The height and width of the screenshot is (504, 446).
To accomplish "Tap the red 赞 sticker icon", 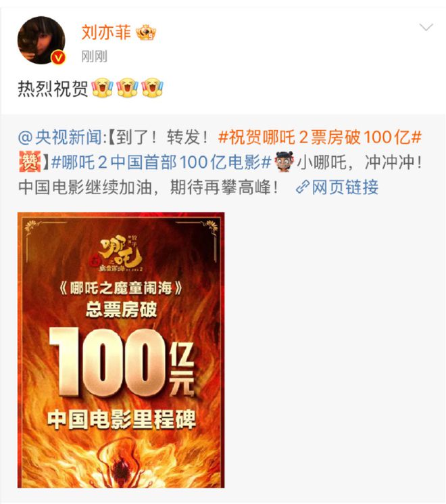I will pos(30,162).
